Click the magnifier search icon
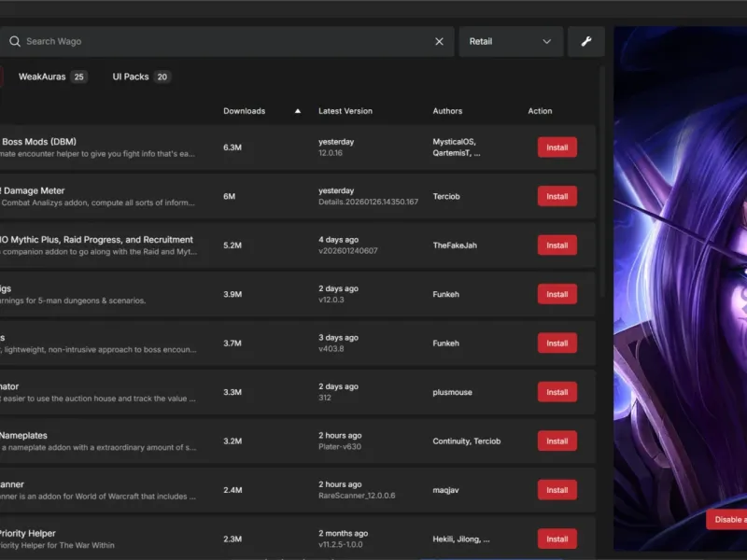 (x=15, y=41)
